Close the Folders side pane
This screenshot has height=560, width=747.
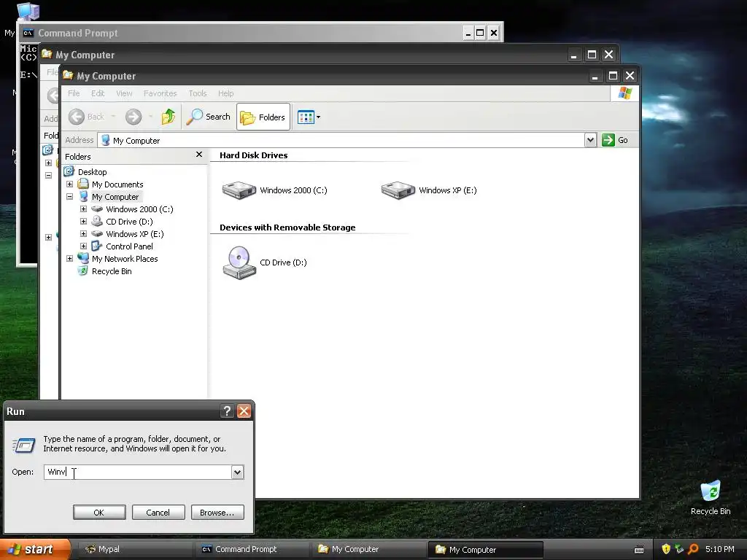pos(199,155)
